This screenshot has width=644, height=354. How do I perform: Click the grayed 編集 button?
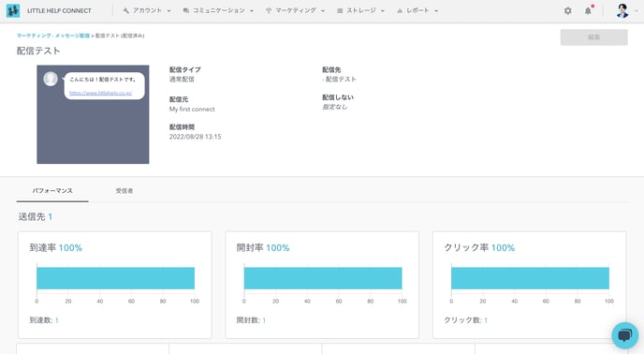[593, 37]
